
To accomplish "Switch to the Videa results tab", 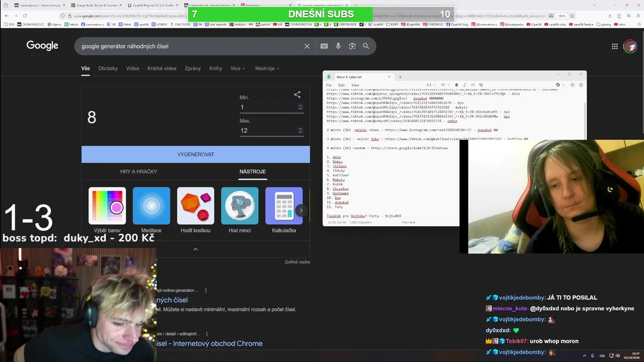I will point(132,68).
